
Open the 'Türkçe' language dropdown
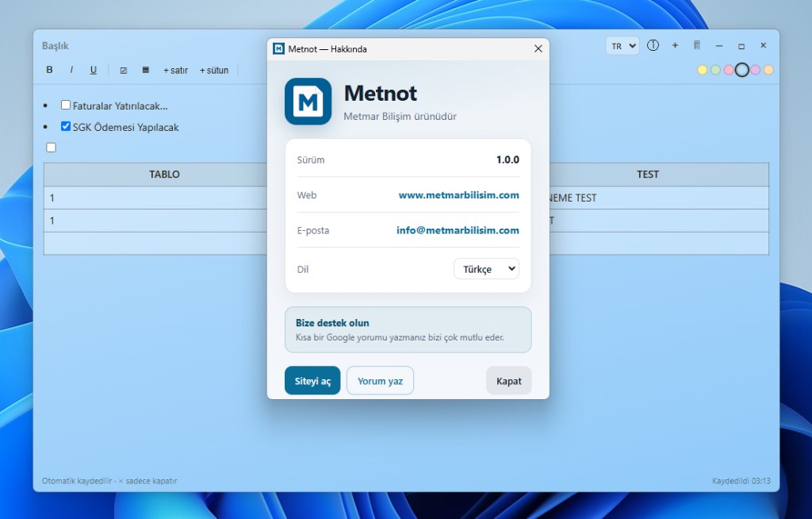486,268
